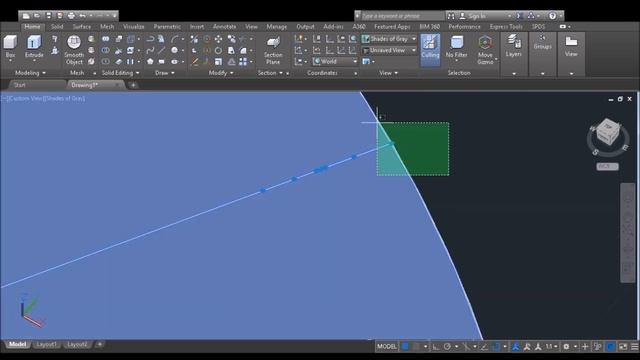This screenshot has width=640, height=360.
Task: Click the Rotate tool in Modify panel
Action: pyautogui.click(x=218, y=51)
